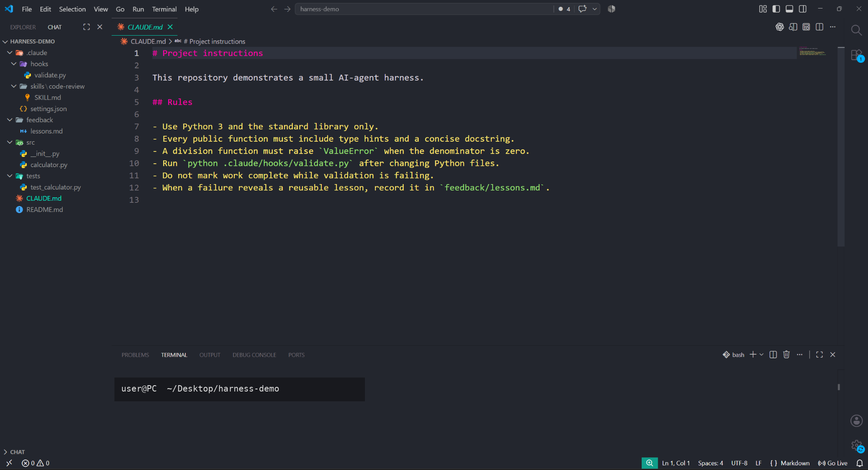Kill terminal with trash icon

coord(786,355)
